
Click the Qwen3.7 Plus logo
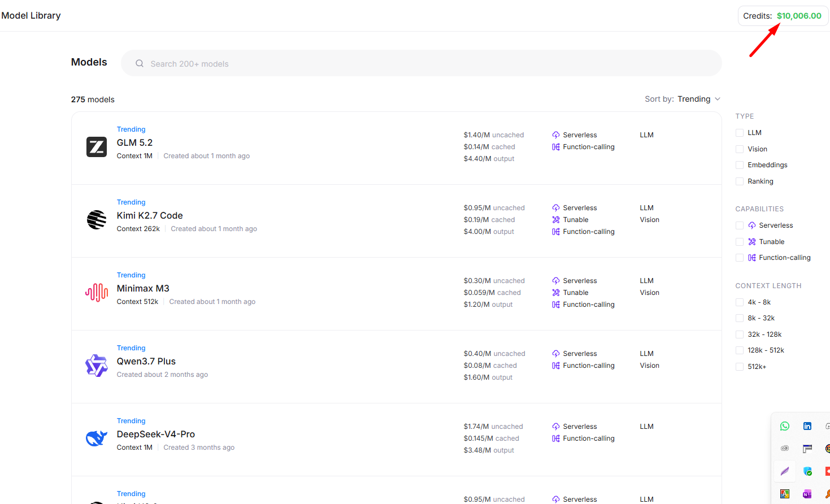click(x=97, y=366)
